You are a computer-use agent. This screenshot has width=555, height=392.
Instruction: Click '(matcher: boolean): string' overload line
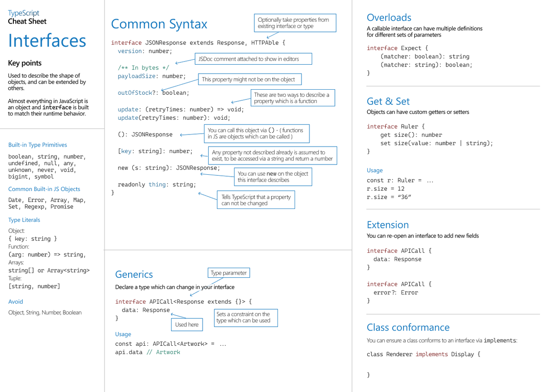[x=425, y=56]
